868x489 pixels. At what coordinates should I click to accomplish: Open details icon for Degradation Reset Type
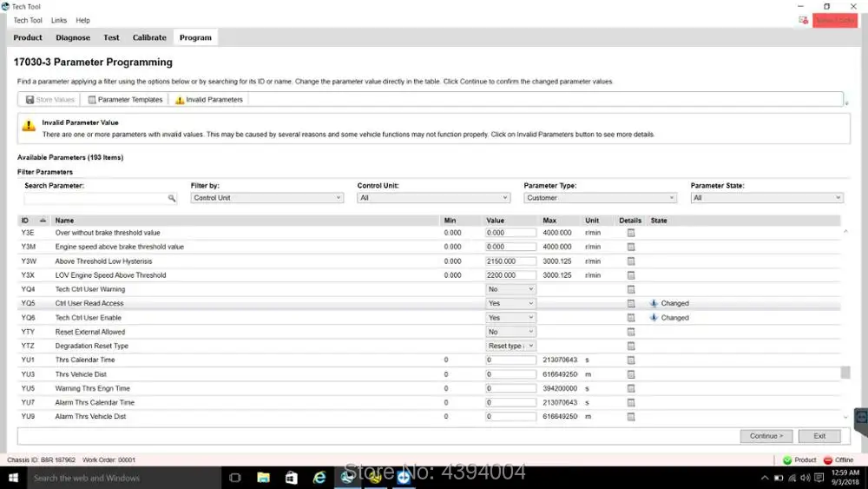[x=630, y=346]
